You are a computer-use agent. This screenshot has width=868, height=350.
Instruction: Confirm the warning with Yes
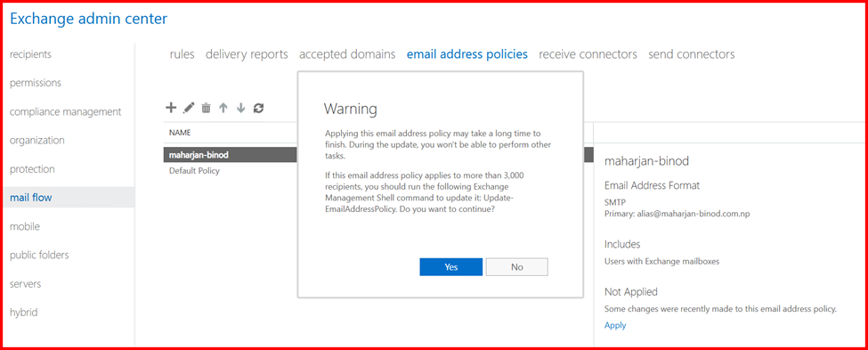[x=451, y=267]
